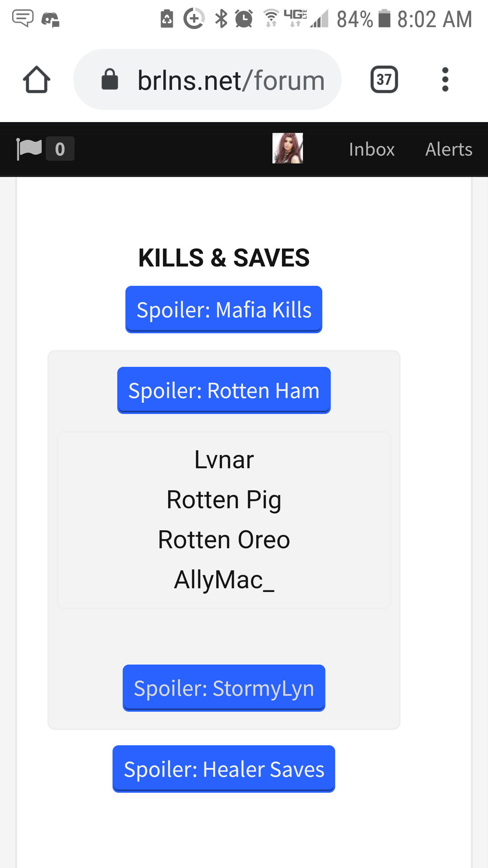Collapse the Rotten Ham spoiler
488x868 pixels.
tap(224, 390)
